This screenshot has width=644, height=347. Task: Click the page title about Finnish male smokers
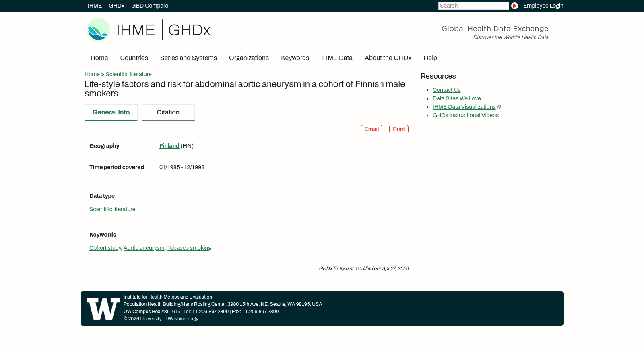point(245,89)
